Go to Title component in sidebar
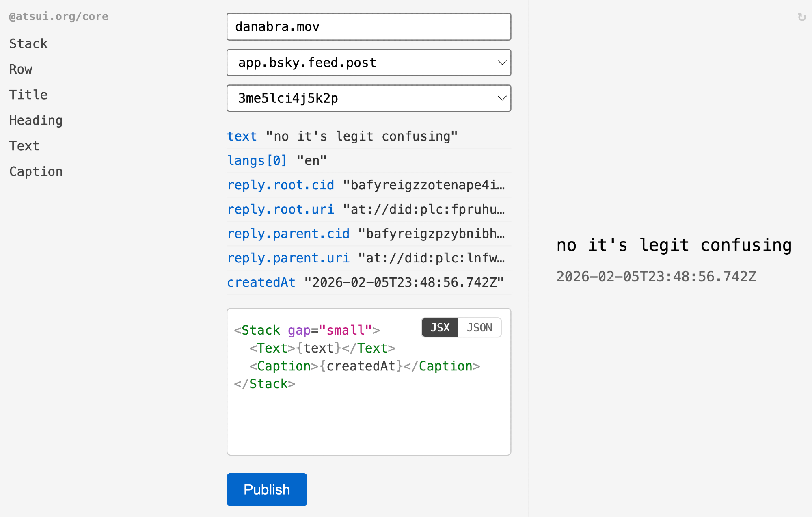Screen dimensions: 812x517 pos(28,95)
